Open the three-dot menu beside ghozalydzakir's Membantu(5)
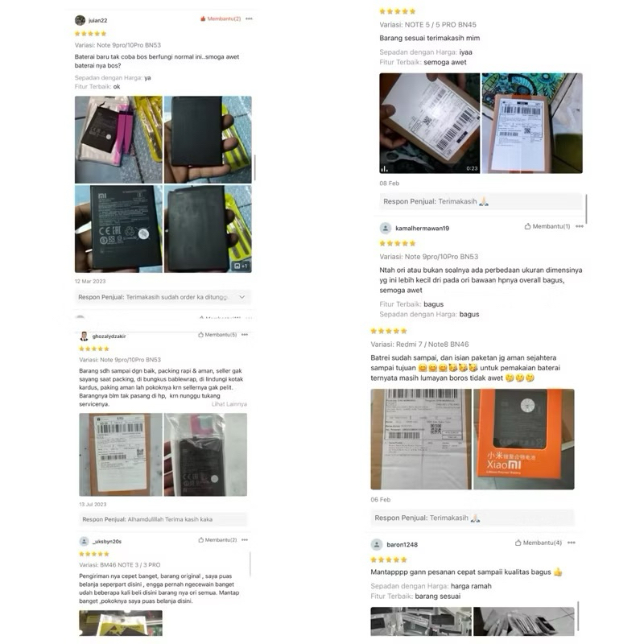 [x=245, y=335]
